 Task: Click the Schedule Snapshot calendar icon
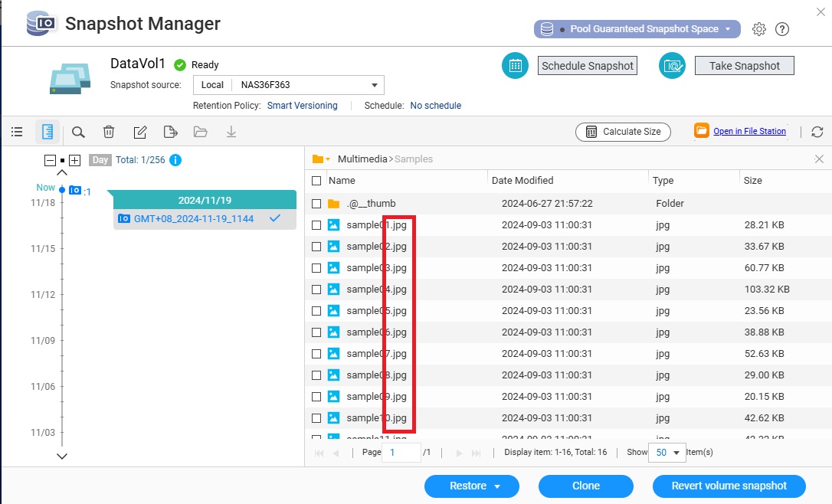pyautogui.click(x=516, y=66)
